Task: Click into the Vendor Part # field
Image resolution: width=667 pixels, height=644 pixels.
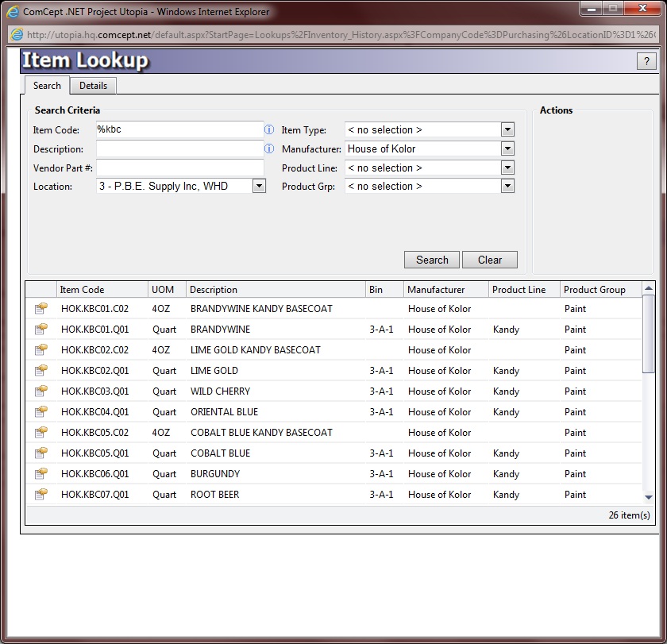Action: [180, 168]
